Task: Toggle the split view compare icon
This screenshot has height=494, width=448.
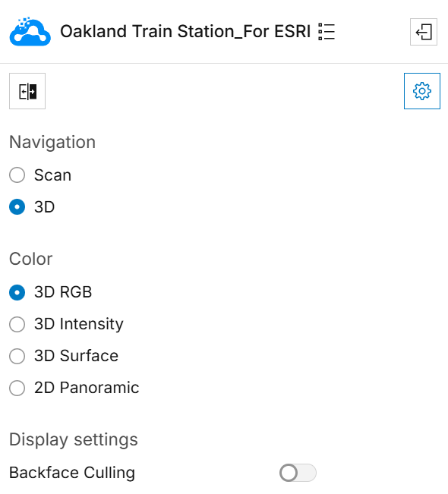Action: [27, 91]
